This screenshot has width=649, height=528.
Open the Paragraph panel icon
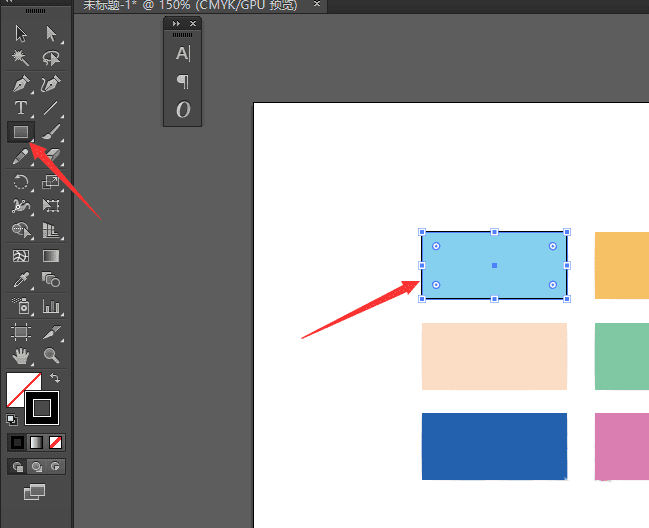point(183,82)
